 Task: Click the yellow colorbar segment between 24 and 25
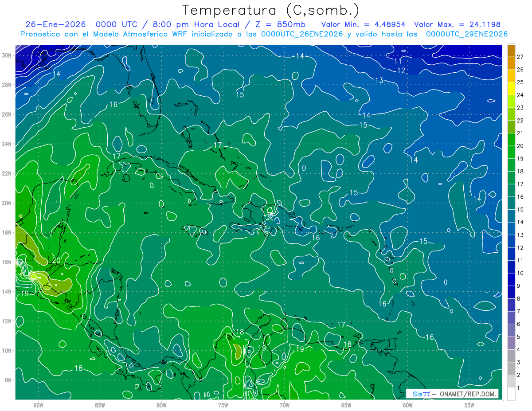511,89
